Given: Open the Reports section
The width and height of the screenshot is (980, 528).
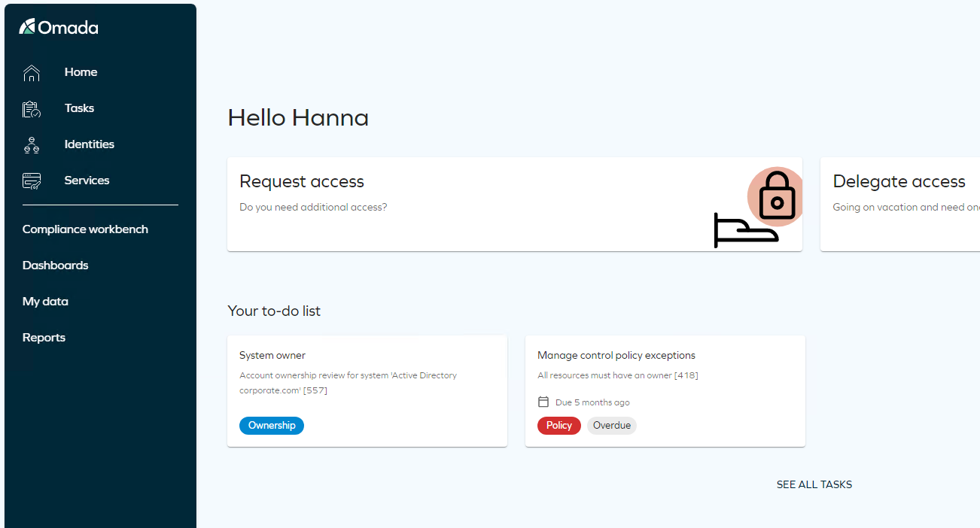Looking at the screenshot, I should tap(44, 338).
